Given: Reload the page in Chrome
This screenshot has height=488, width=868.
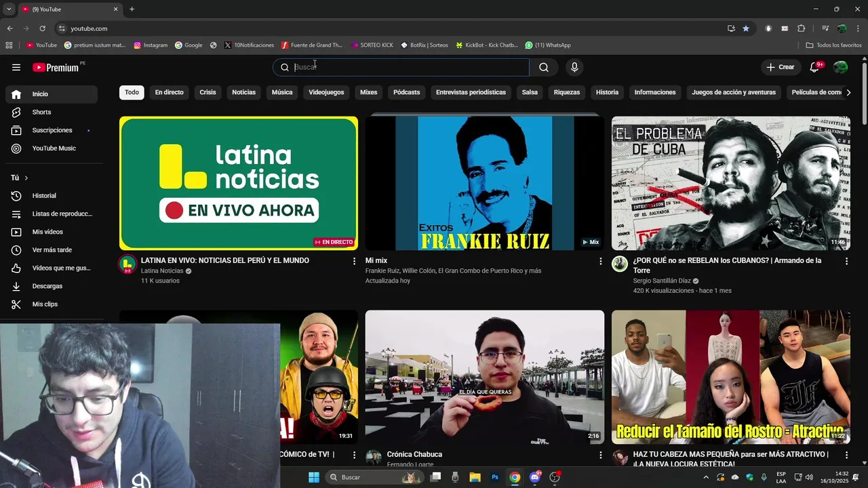Looking at the screenshot, I should point(42,28).
